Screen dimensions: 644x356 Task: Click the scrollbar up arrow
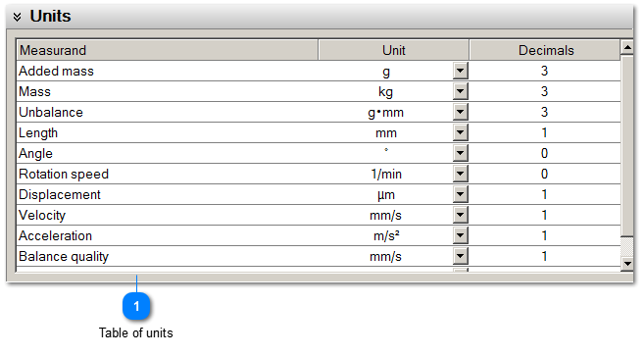tap(627, 47)
